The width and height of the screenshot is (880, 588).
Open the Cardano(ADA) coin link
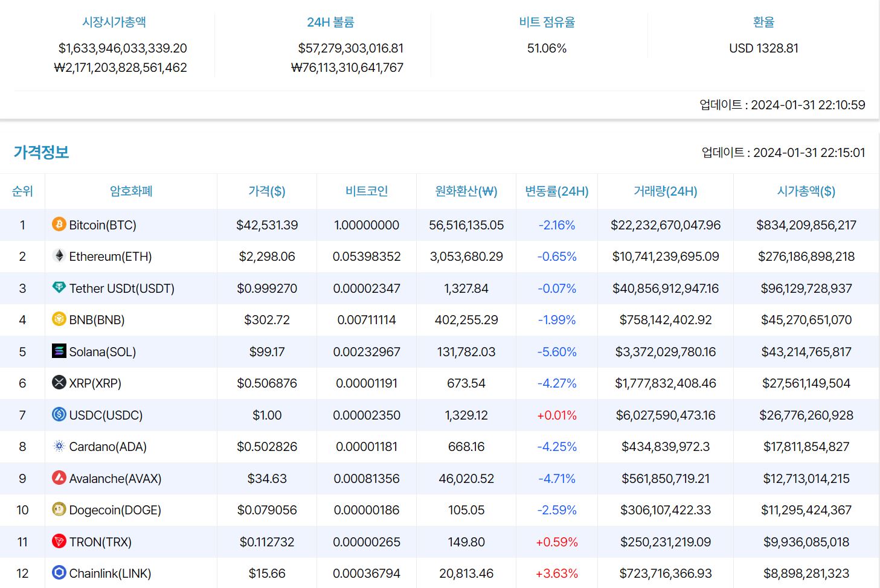[x=108, y=447]
